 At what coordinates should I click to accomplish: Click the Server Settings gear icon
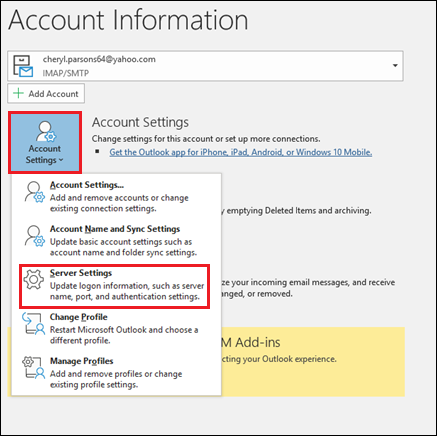click(x=33, y=279)
